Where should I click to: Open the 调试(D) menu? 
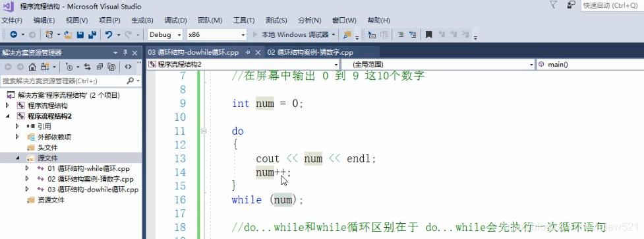click(x=176, y=20)
